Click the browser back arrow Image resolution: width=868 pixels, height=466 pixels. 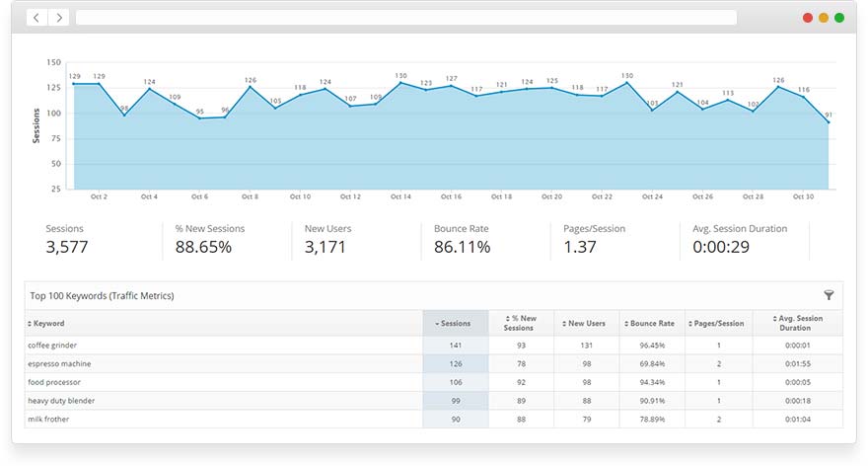click(x=37, y=18)
